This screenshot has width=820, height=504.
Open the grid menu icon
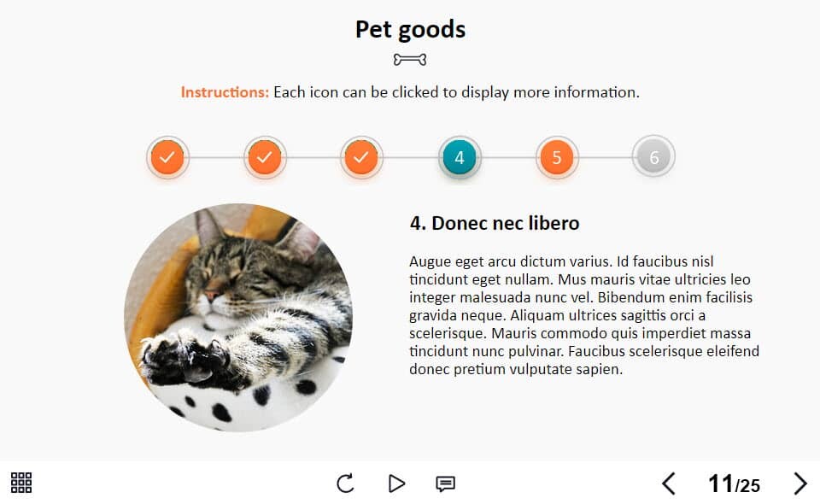(x=21, y=483)
